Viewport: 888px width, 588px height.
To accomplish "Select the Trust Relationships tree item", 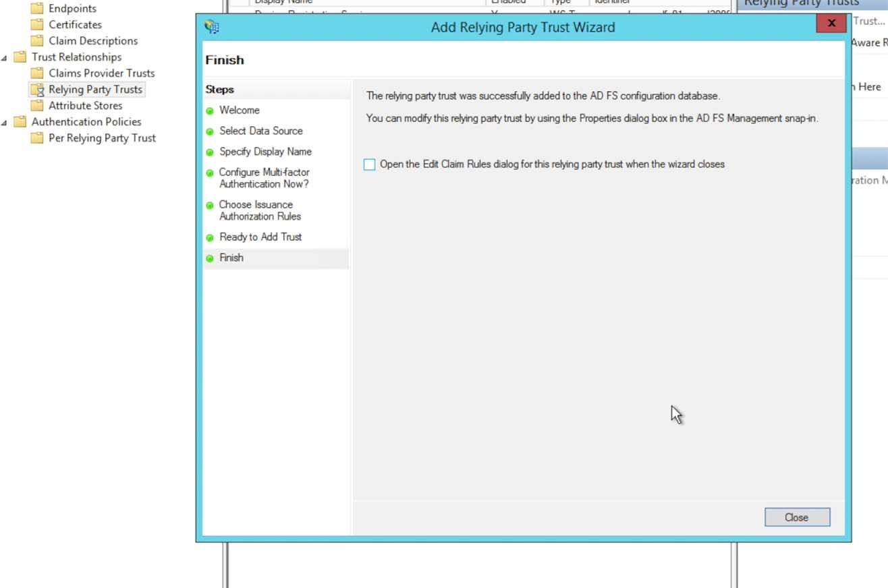I will pos(76,57).
